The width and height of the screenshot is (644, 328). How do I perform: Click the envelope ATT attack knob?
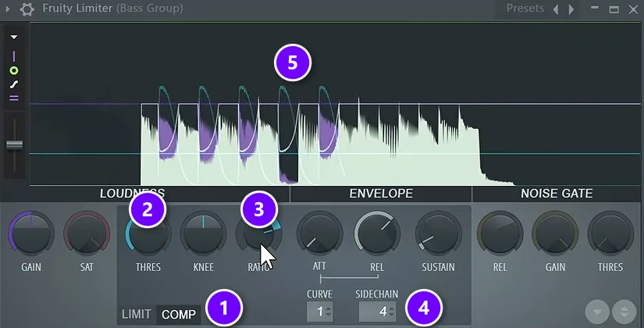[x=319, y=234]
